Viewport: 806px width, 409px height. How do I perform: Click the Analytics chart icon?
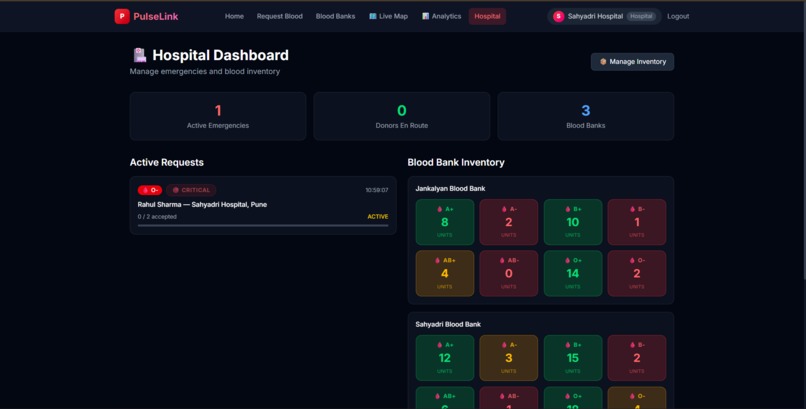coord(426,16)
